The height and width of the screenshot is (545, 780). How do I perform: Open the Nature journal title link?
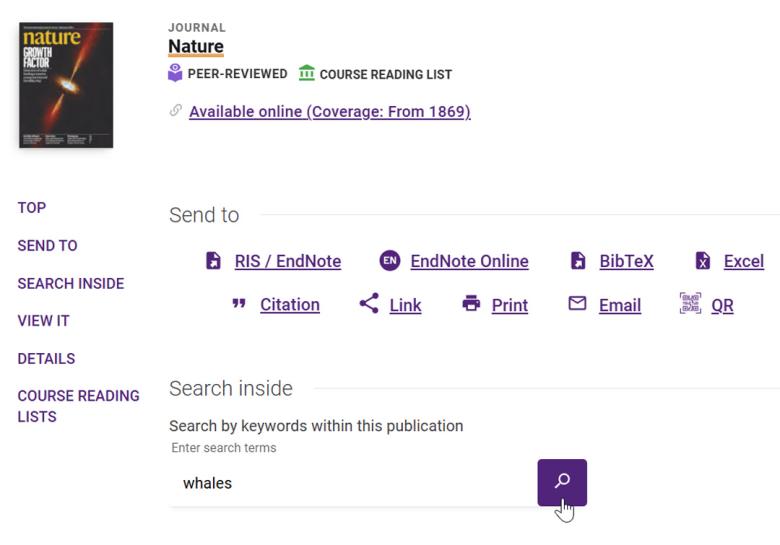point(196,47)
